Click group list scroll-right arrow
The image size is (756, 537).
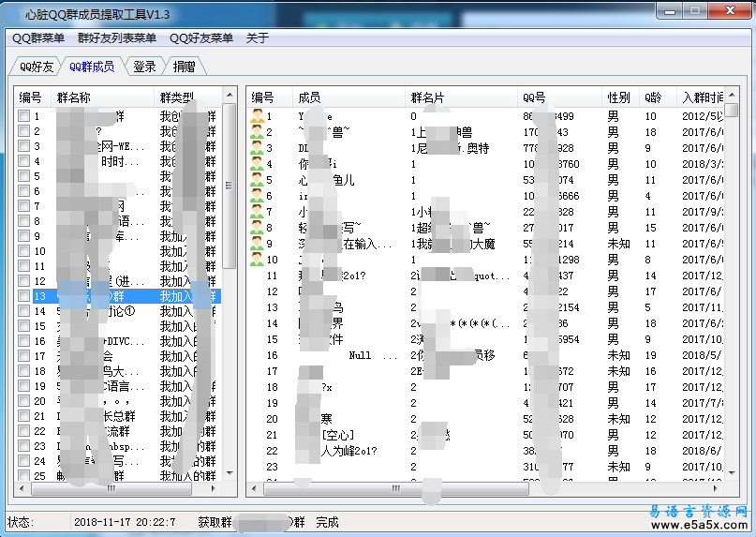pyautogui.click(x=214, y=488)
